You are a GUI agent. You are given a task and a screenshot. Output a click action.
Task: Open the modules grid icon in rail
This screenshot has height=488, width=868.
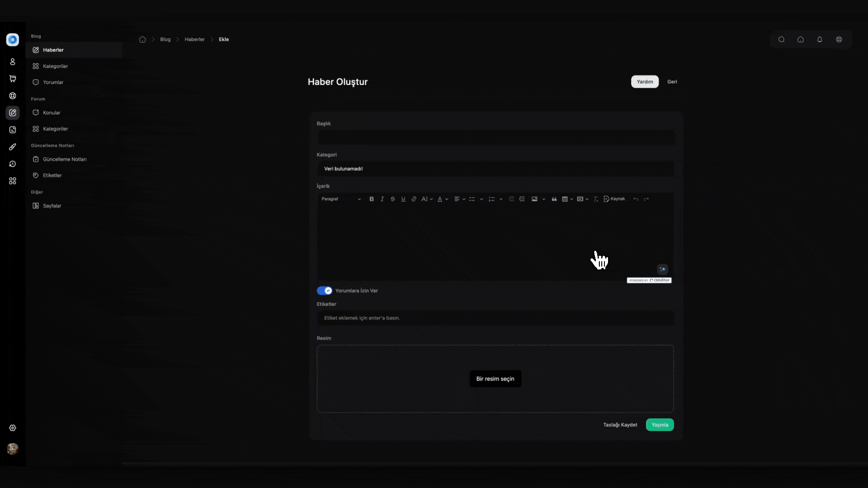(13, 181)
